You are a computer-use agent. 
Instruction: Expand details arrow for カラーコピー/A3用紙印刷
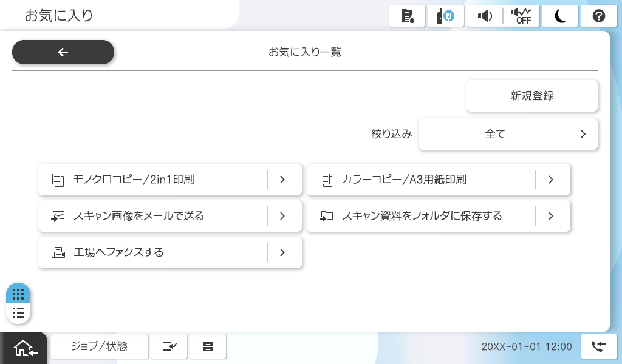[551, 180]
